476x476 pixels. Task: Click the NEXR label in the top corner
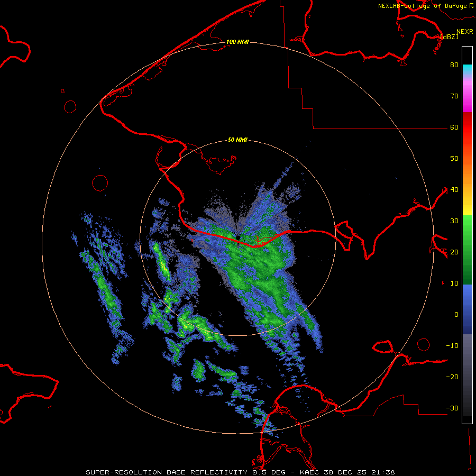[465, 32]
